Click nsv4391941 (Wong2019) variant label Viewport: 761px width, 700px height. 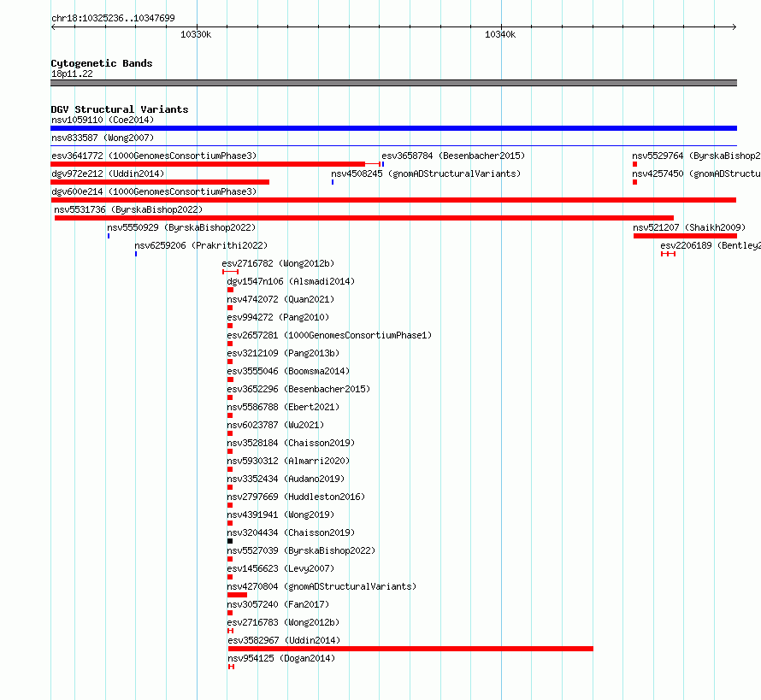(x=280, y=515)
